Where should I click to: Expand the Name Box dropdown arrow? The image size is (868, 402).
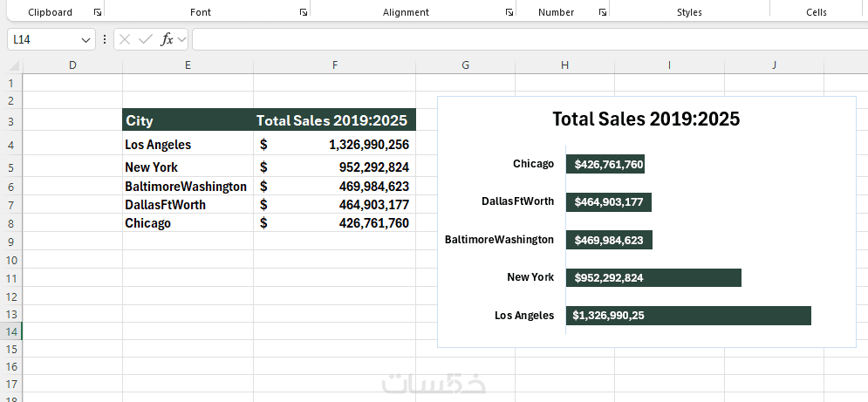[x=86, y=40]
